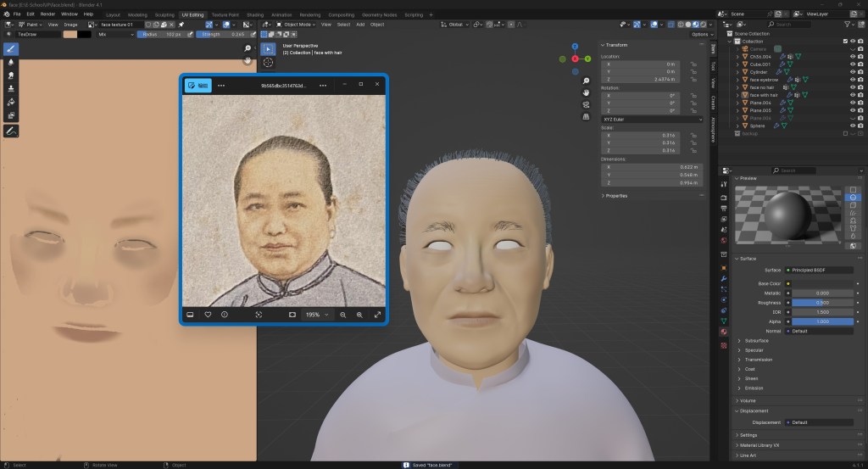Select the Smear brush tool
The height and width of the screenshot is (469, 868).
tap(12, 75)
